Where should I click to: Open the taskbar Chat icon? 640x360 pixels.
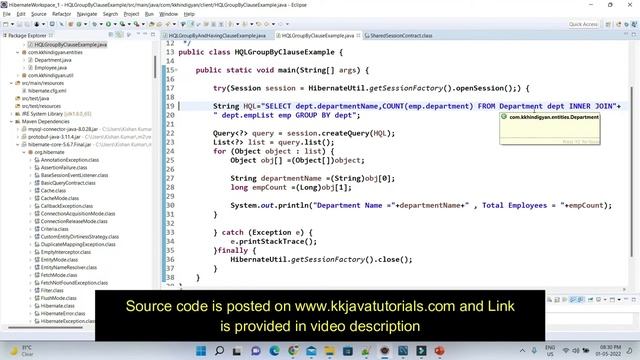(256, 351)
